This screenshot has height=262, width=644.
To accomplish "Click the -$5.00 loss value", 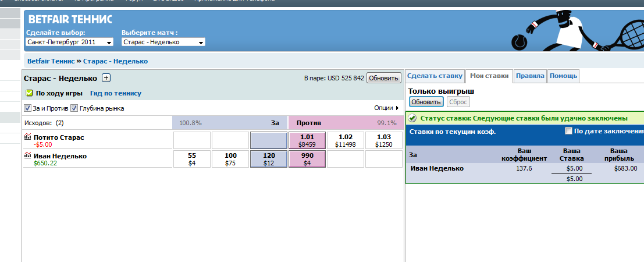I will (42, 144).
